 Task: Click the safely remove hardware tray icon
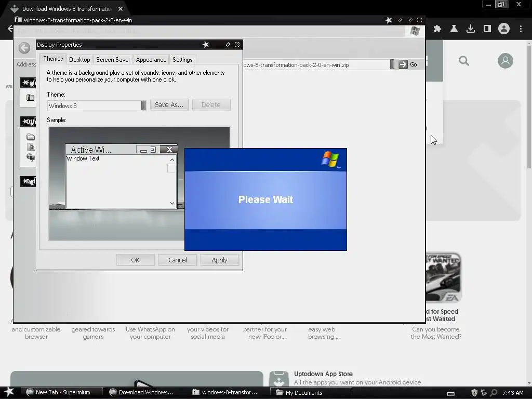click(484, 393)
